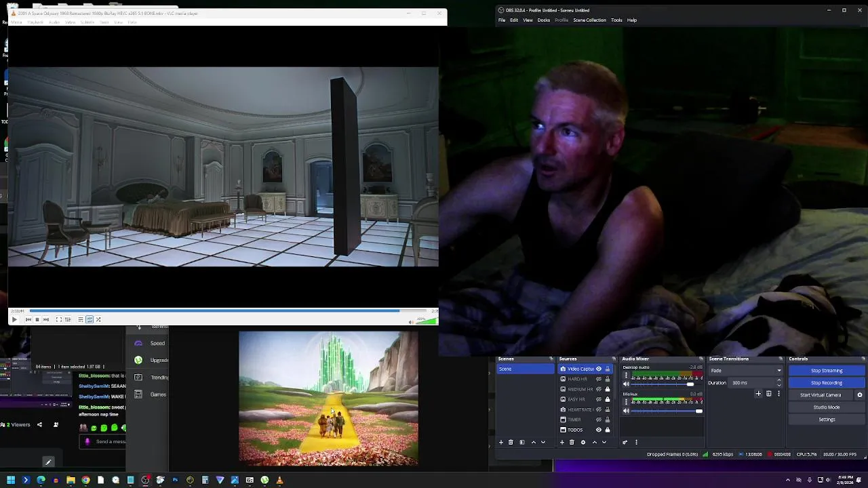Open OBS View menu
868x488 pixels.
528,20
